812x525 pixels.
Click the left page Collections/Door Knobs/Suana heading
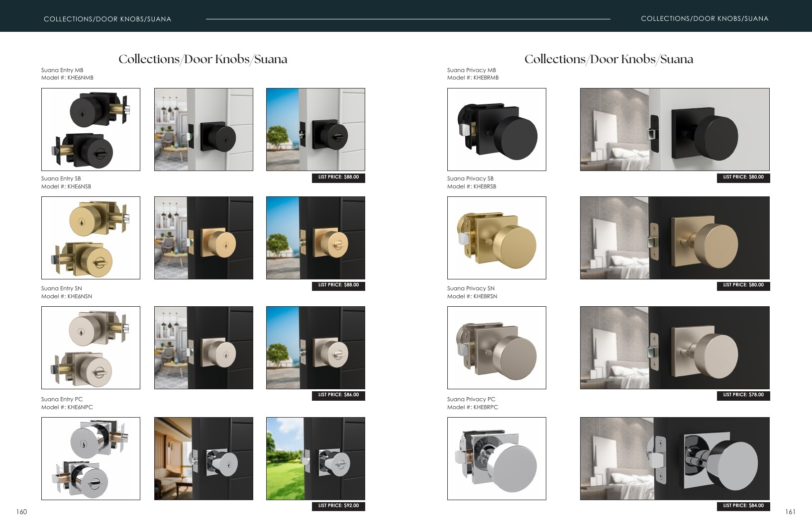[x=203, y=59]
